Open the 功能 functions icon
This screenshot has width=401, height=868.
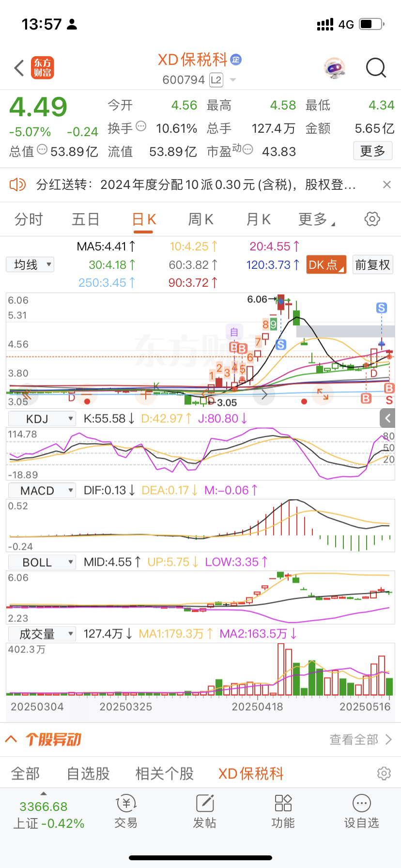pyautogui.click(x=283, y=812)
